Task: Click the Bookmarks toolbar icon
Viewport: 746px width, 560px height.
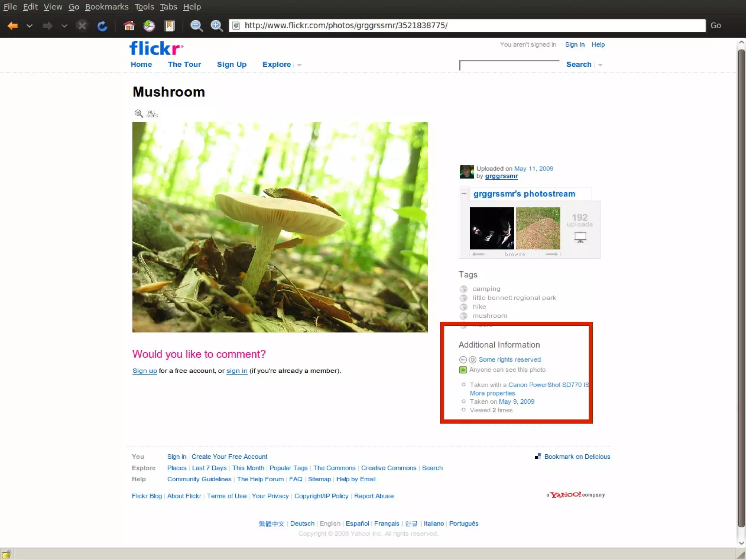Action: (x=170, y=26)
